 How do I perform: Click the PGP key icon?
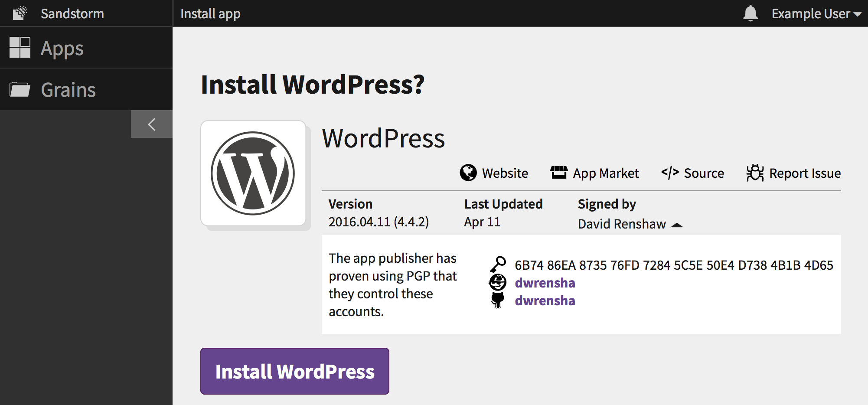point(498,264)
